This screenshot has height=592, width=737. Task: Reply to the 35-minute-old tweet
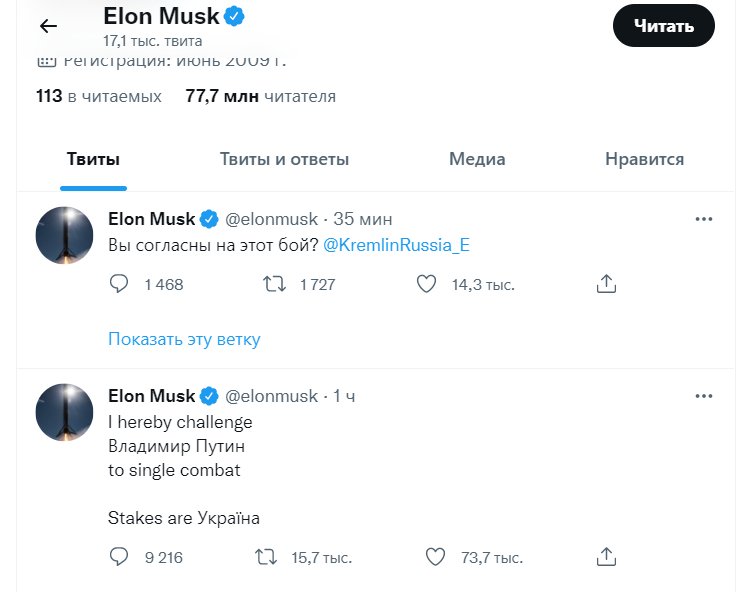click(119, 284)
